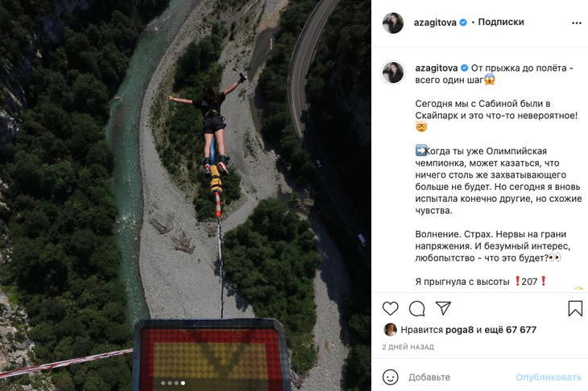Click azagitova avatar beside the caption
This screenshot has width=588, height=391.
[x=393, y=72]
